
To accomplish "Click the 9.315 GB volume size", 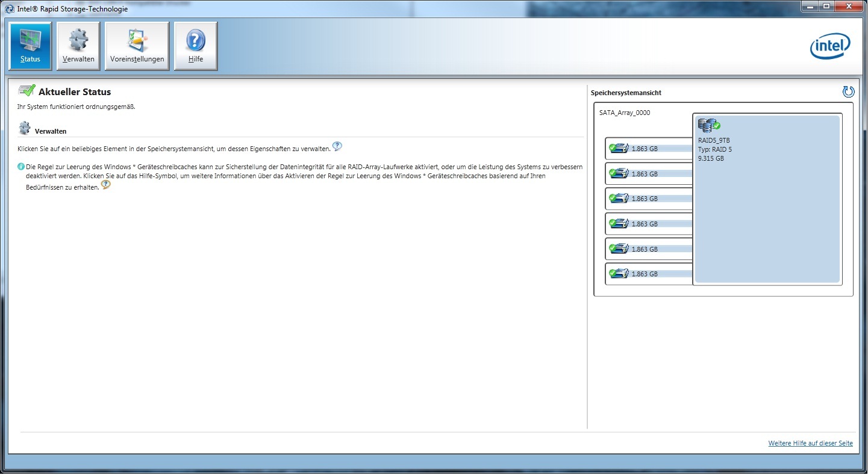I will coord(711,158).
